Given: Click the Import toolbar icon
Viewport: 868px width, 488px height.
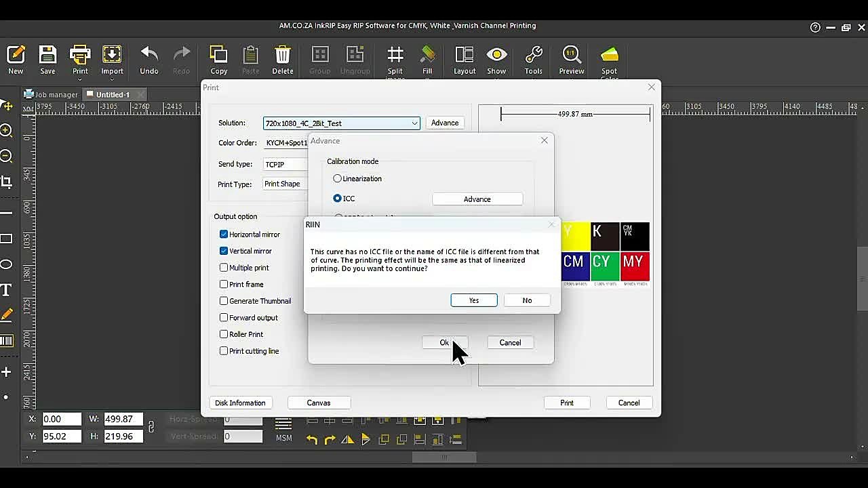Looking at the screenshot, I should pos(112,60).
